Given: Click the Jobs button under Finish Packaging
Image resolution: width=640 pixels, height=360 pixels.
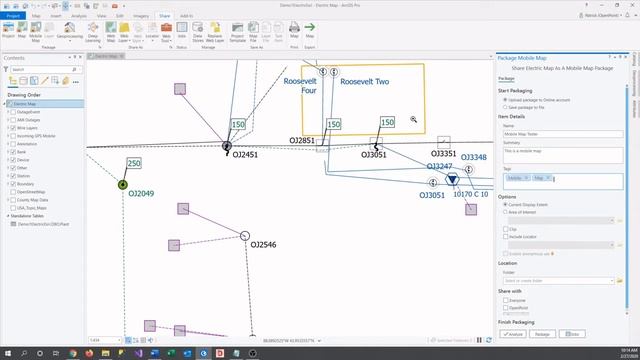Looking at the screenshot, I should tap(572, 334).
